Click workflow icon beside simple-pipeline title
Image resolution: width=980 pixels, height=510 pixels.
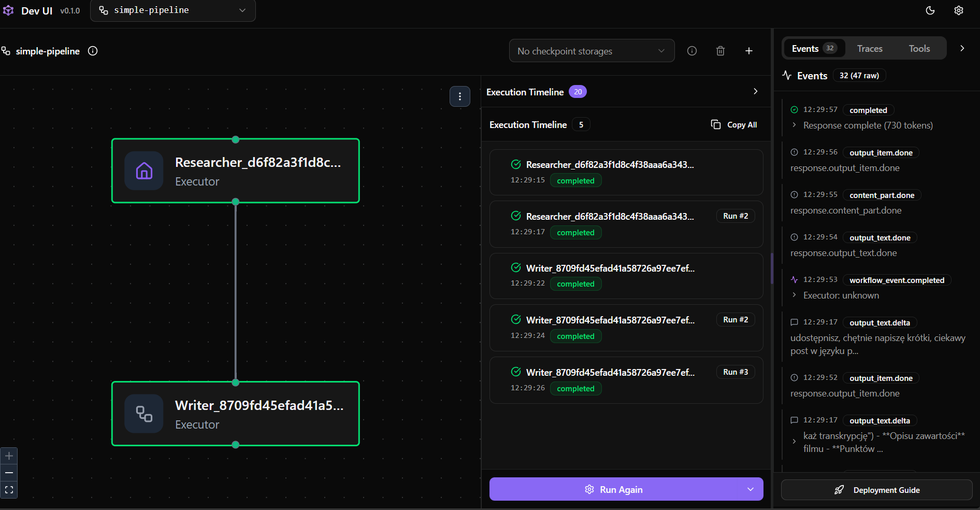(6, 51)
